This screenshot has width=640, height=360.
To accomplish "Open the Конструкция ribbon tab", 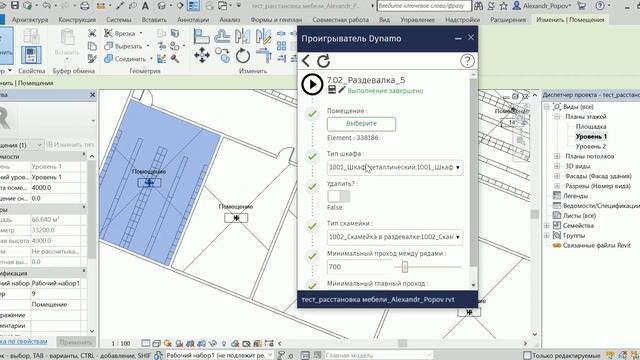I will pyautogui.click(x=77, y=20).
